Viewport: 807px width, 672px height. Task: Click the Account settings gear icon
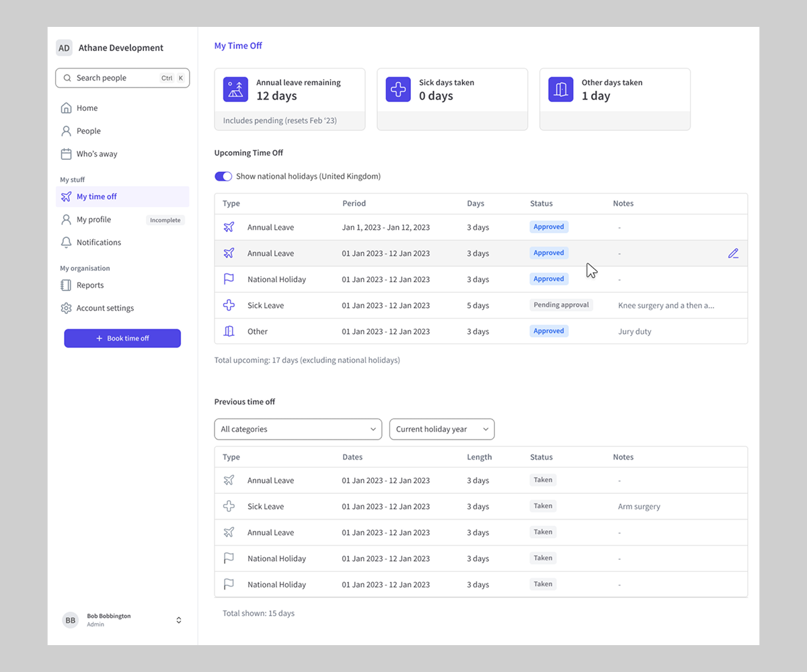click(x=66, y=308)
